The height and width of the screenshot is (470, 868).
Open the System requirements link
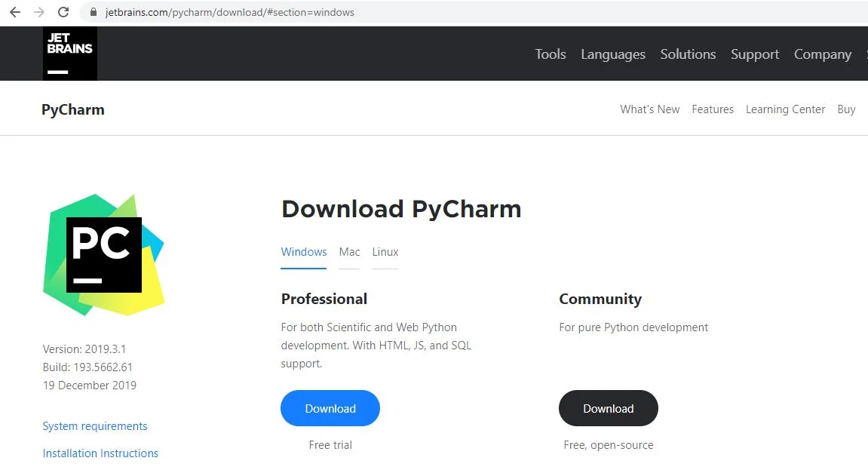[x=95, y=426]
